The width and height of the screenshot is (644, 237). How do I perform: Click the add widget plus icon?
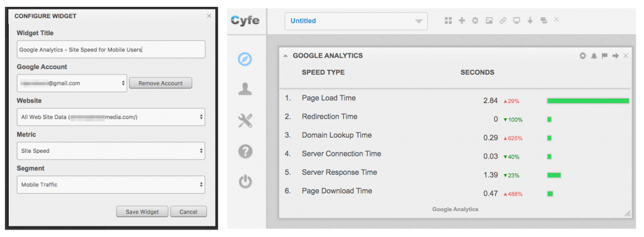coord(462,21)
